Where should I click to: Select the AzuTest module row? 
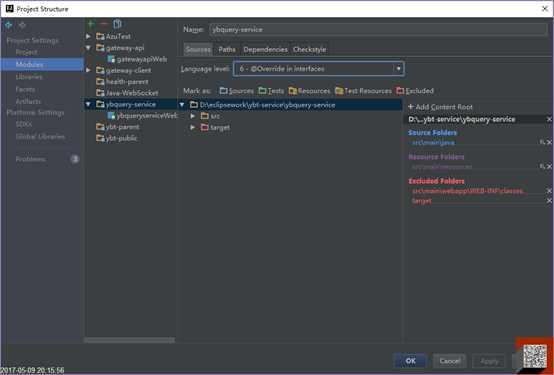point(113,36)
